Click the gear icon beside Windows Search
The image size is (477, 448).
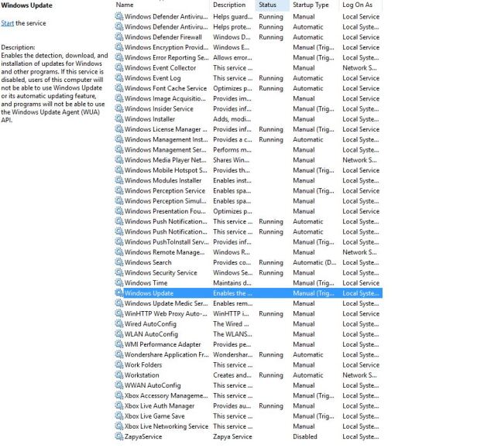pyautogui.click(x=118, y=262)
